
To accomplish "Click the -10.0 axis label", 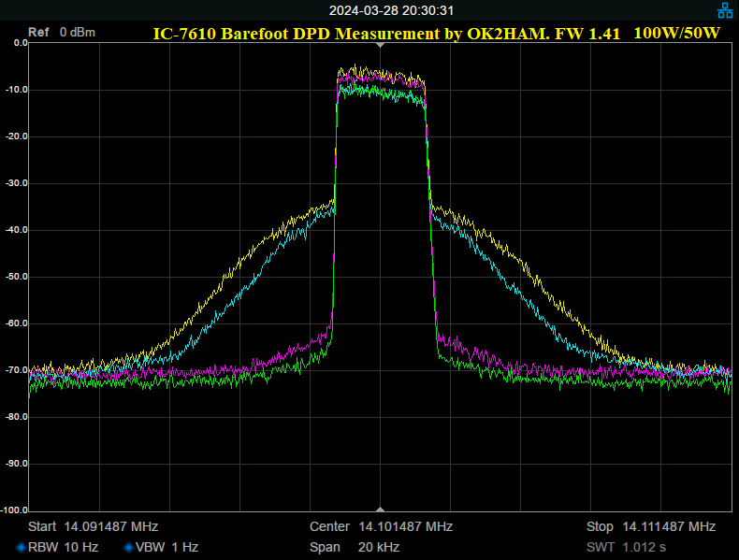I will pyautogui.click(x=17, y=90).
